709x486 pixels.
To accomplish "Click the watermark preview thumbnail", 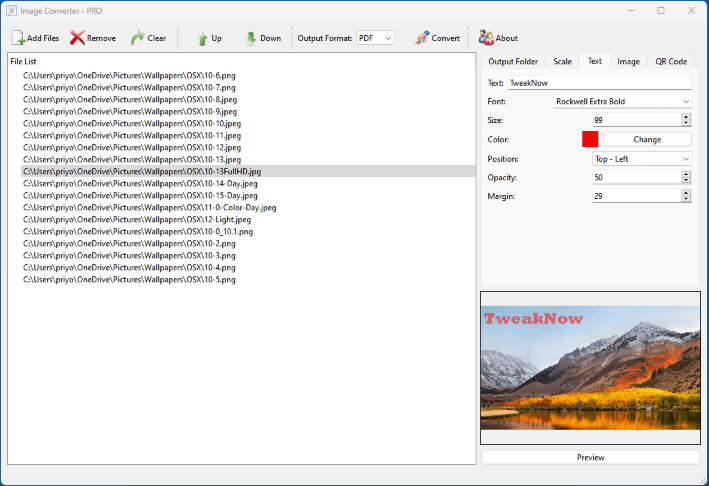I will point(591,368).
